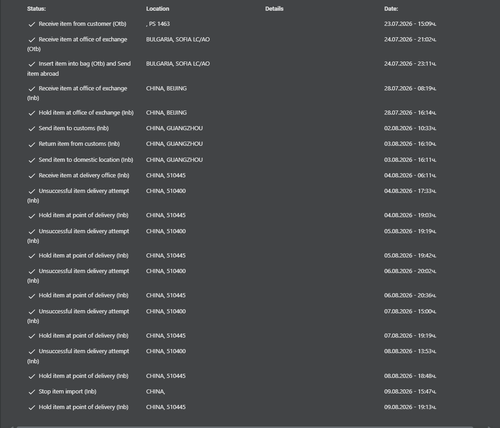Click checkmark beside Send item to customs
This screenshot has height=428, width=500.
click(32, 129)
